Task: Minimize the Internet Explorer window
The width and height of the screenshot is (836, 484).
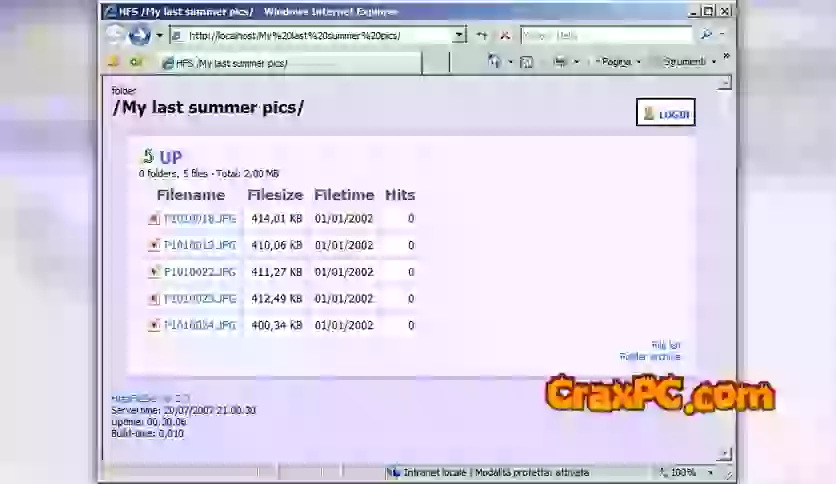Action: tap(693, 11)
